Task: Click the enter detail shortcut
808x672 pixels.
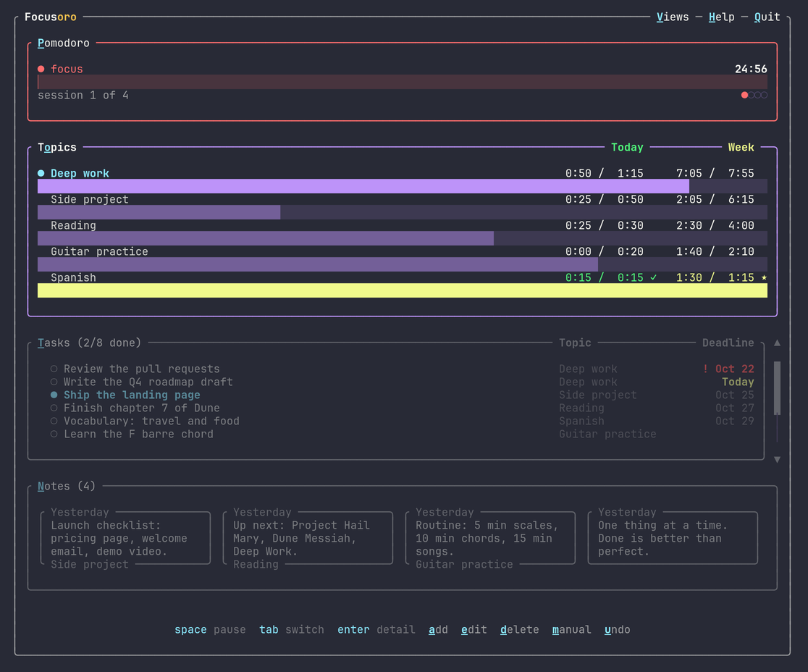Action: [x=376, y=630]
